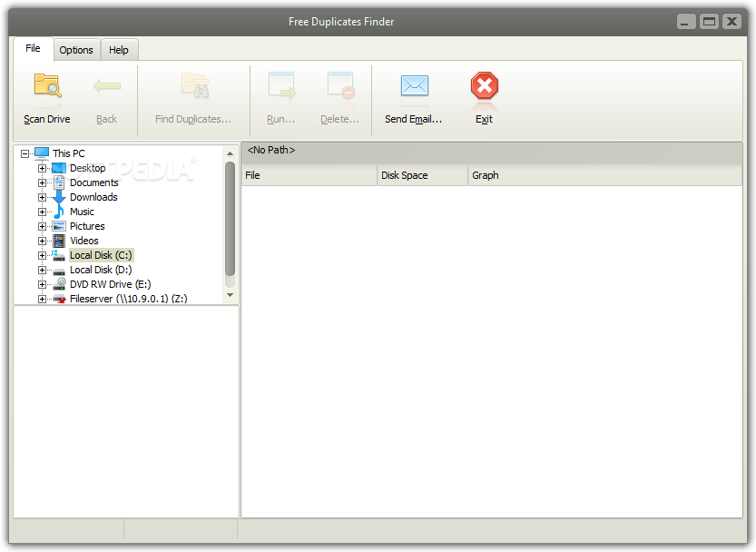Click the Find Duplicates binoculars icon
Image resolution: width=756 pixels, height=552 pixels.
point(195,86)
